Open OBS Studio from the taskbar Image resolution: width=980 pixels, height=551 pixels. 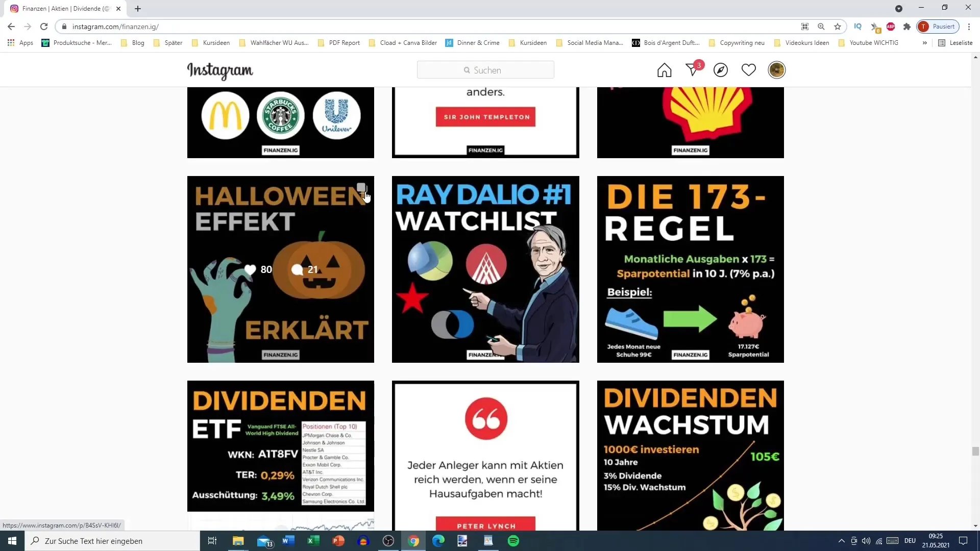[388, 541]
